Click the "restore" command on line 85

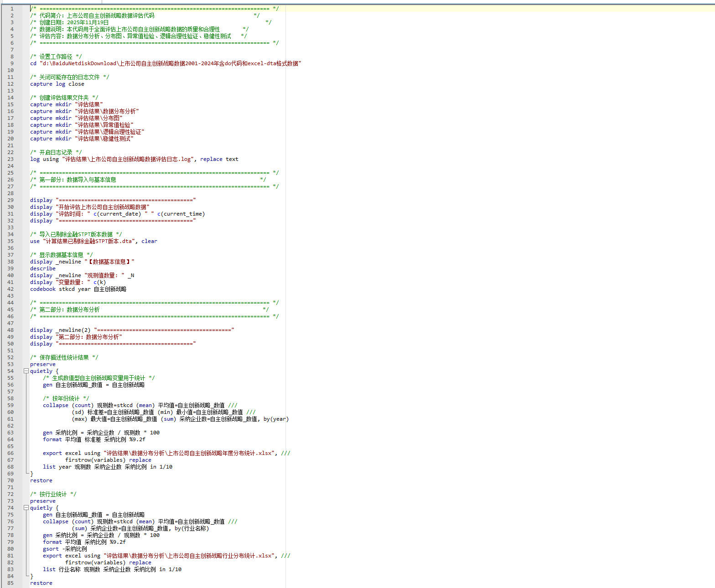click(41, 583)
